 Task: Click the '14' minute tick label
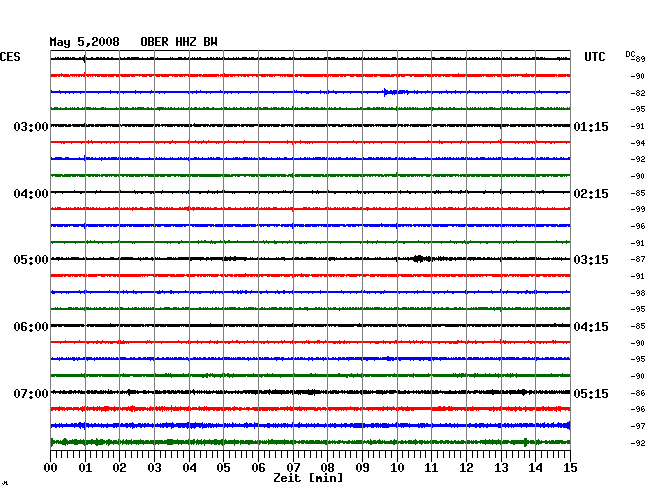535,468
